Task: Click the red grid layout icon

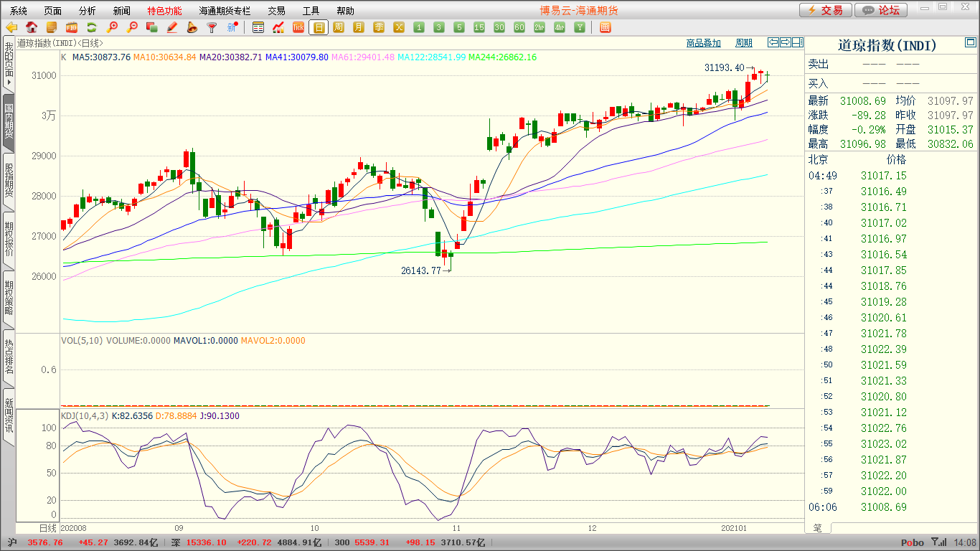Action: coord(605,27)
